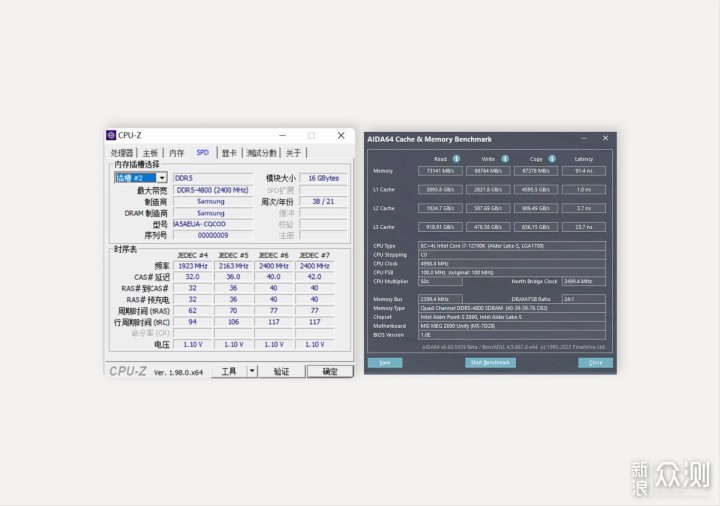This screenshot has height=506, width=720.
Task: Open the 插槽 #2 memory slot dropdown
Action: click(162, 178)
